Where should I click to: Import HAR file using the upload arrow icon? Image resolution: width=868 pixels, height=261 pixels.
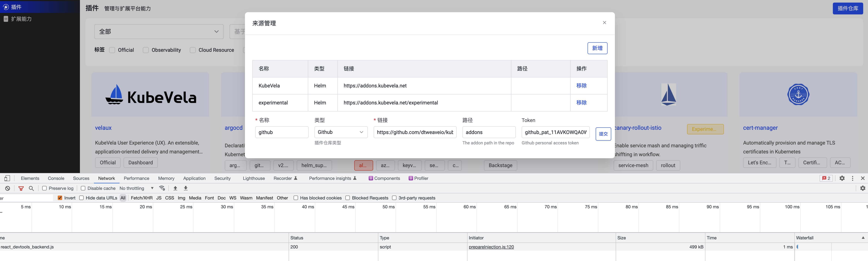click(x=175, y=188)
